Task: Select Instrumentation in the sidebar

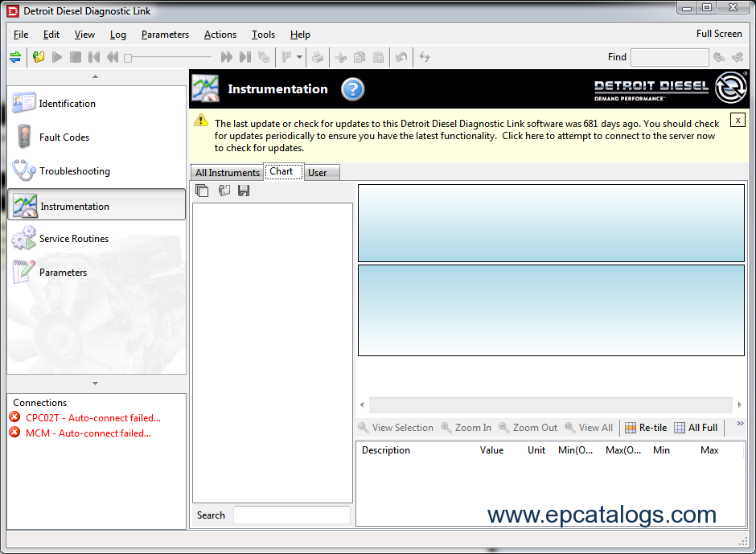Action: click(97, 205)
